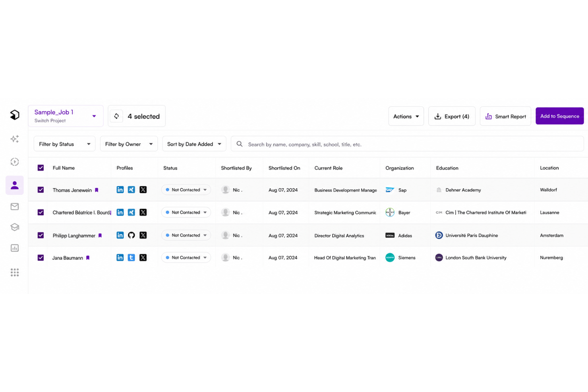Image resolution: width=588 pixels, height=392 pixels.
Task: Click the app logo in the sidebar
Action: point(15,115)
